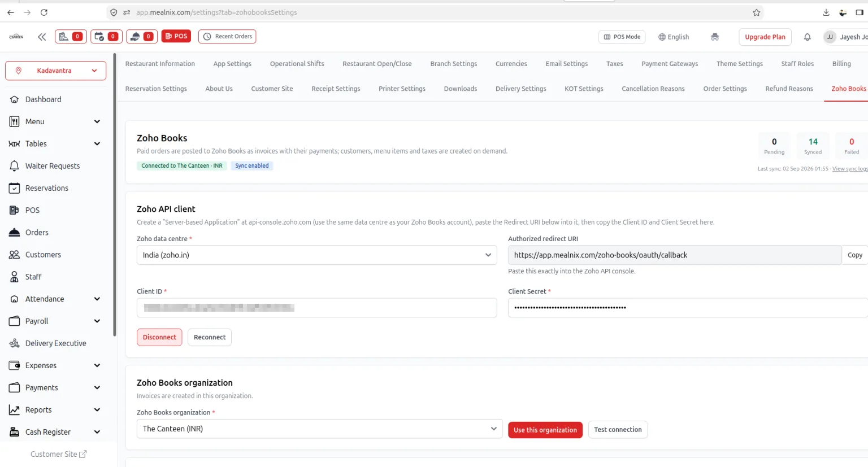Reload the browser page

coord(44,12)
